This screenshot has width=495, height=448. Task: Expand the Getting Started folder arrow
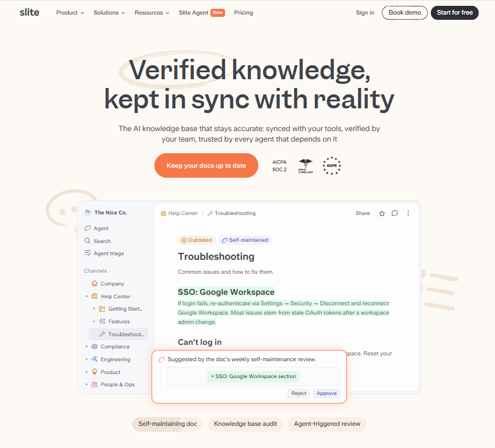click(x=94, y=309)
